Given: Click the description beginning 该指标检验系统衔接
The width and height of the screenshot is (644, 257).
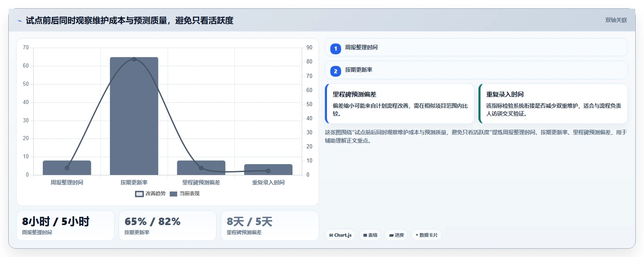Looking at the screenshot, I should click(554, 110).
